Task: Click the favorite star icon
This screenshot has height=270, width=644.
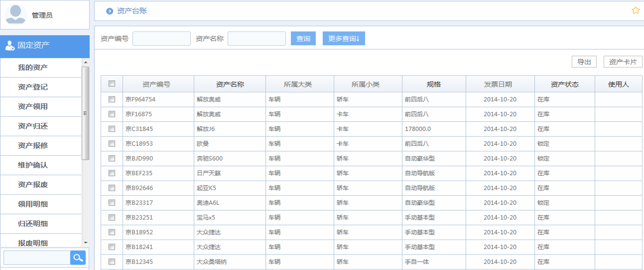Action: pyautogui.click(x=636, y=10)
